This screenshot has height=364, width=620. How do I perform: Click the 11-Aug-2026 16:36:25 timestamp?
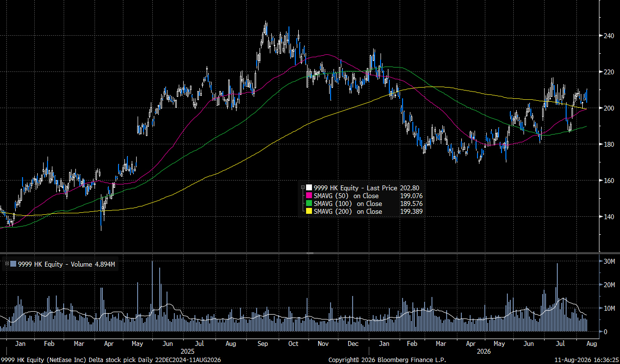tap(586, 360)
